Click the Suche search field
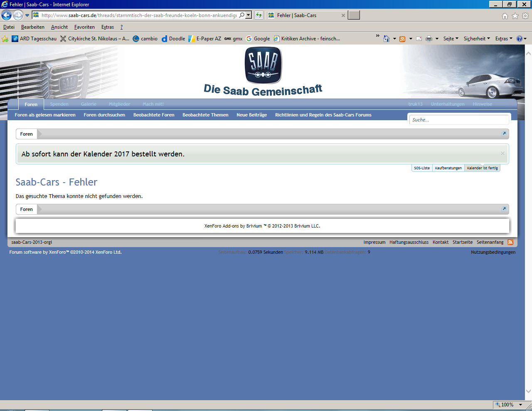532x411 pixels. tap(459, 120)
